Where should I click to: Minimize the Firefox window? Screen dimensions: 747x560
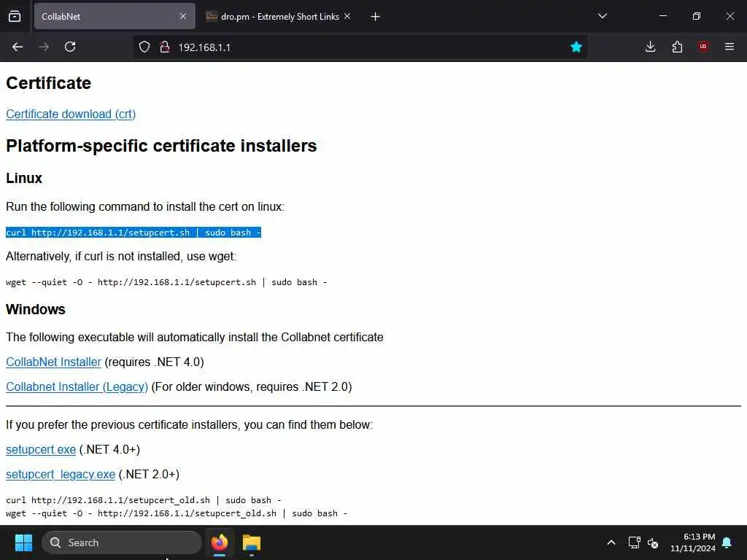click(663, 16)
